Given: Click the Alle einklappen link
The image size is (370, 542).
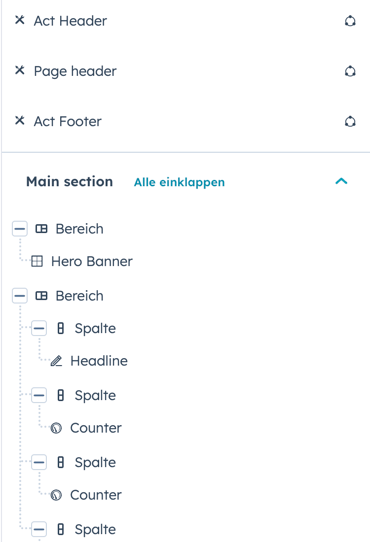Looking at the screenshot, I should pyautogui.click(x=179, y=182).
